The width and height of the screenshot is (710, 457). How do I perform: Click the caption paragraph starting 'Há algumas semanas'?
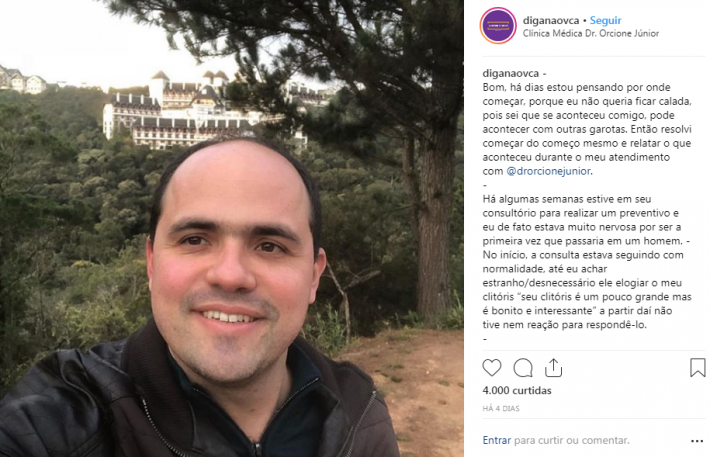[x=587, y=262]
